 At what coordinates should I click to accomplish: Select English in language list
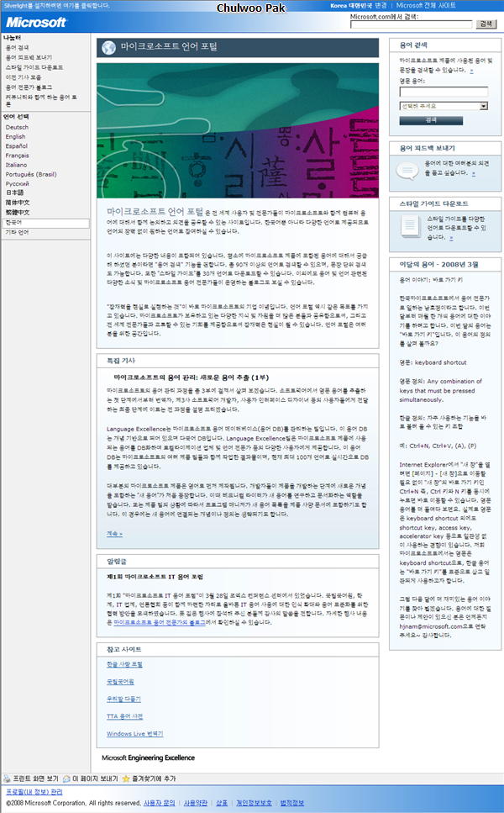coord(15,136)
